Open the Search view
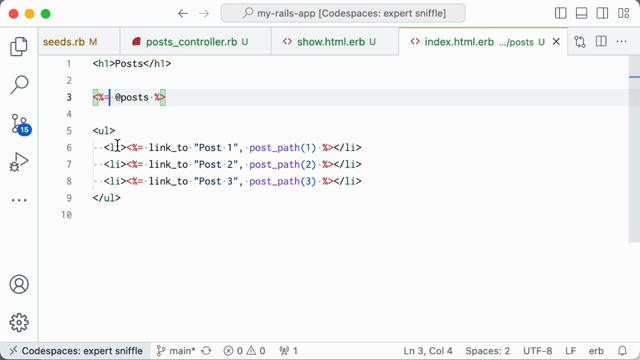Screen dimensions: 640x360 pos(19,85)
